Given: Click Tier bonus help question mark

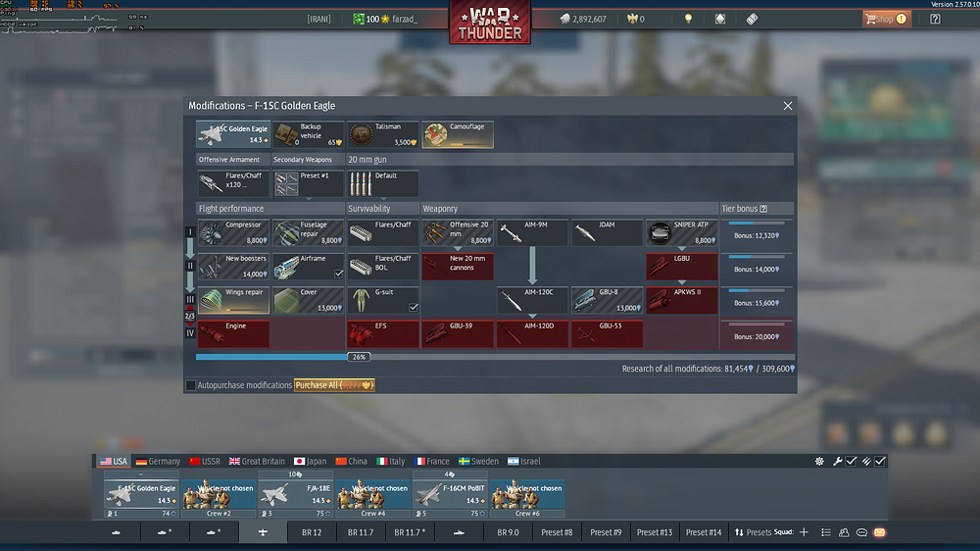Looking at the screenshot, I should pos(763,209).
